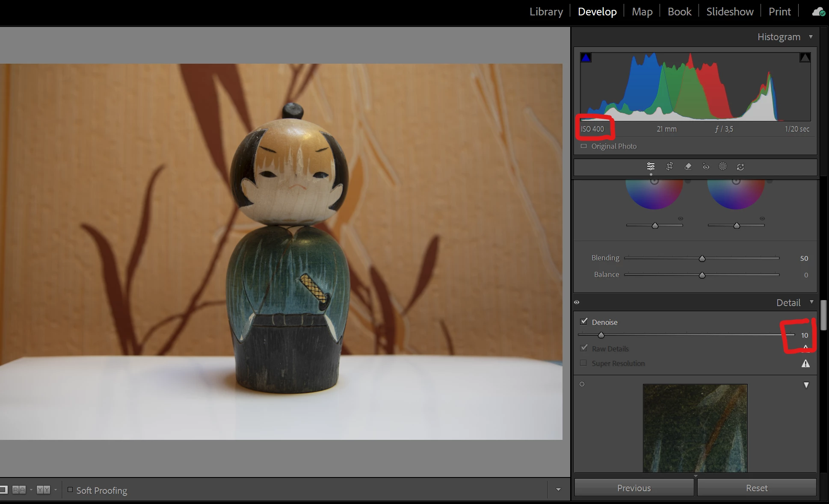Open the toolbar options dropdown arrow

pos(558,489)
